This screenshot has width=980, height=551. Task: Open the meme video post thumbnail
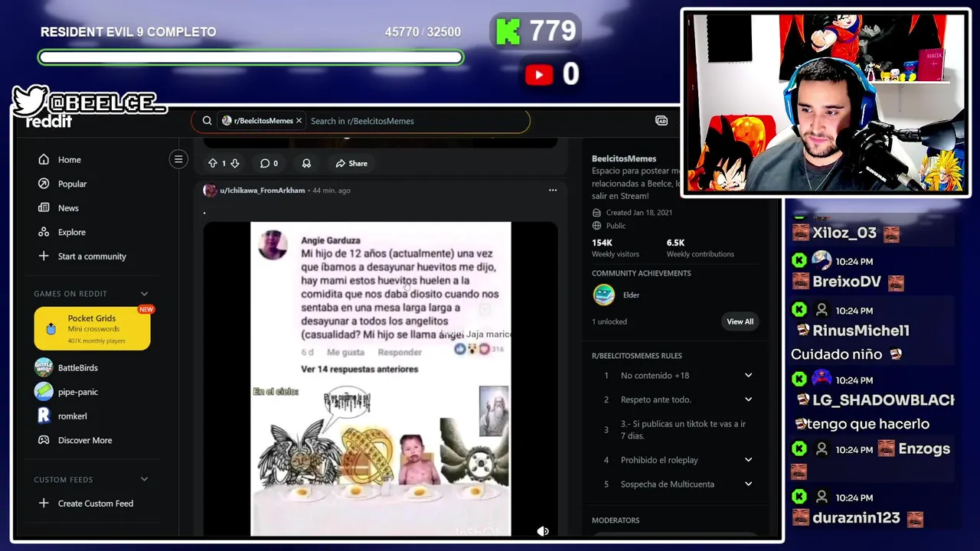pyautogui.click(x=381, y=379)
